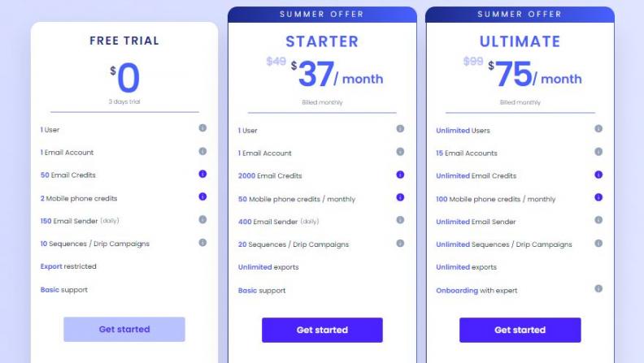This screenshot has height=363, width=644.
Task: Click info icon beside Free Trial 1 User
Action: [202, 128]
